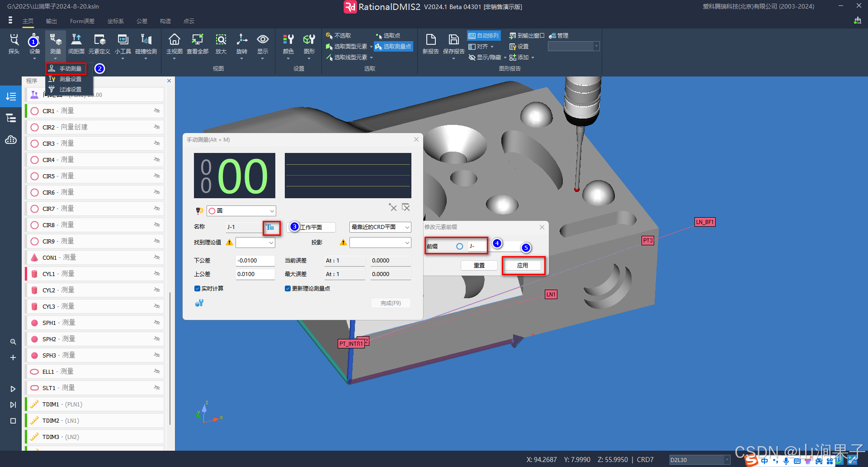Click the wrench settings icon in measurement dialog
The width and height of the screenshot is (868, 467).
pos(199,303)
